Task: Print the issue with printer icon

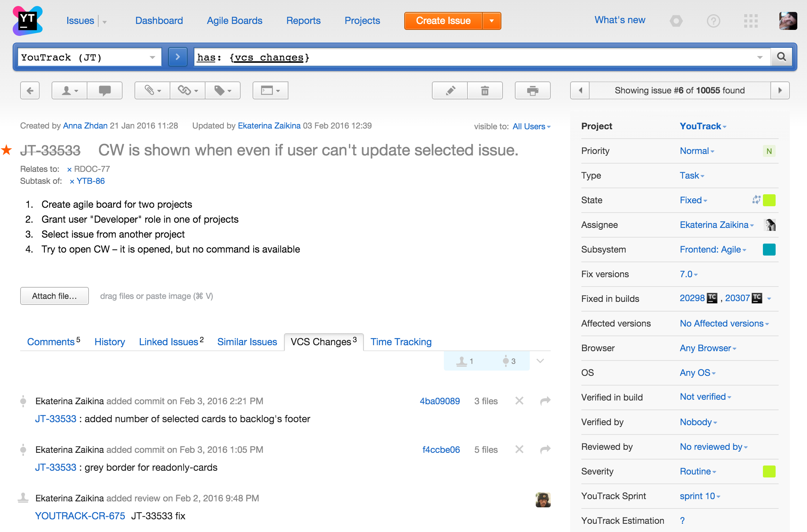Action: [x=533, y=90]
